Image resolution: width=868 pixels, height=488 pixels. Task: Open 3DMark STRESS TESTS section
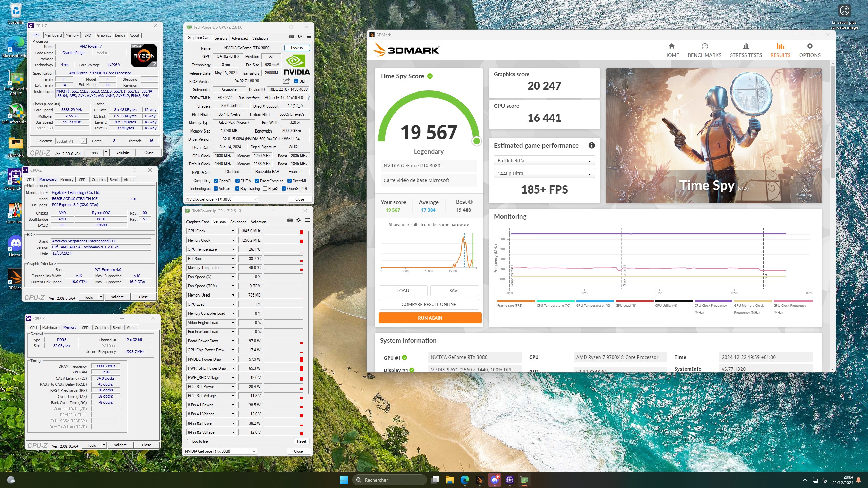pyautogui.click(x=746, y=50)
